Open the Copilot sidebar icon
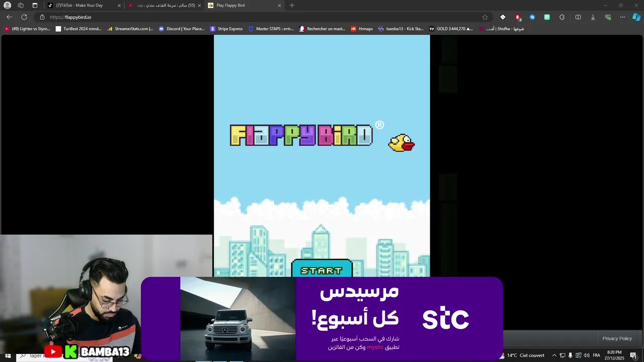This screenshot has height=362, width=644. [x=636, y=17]
